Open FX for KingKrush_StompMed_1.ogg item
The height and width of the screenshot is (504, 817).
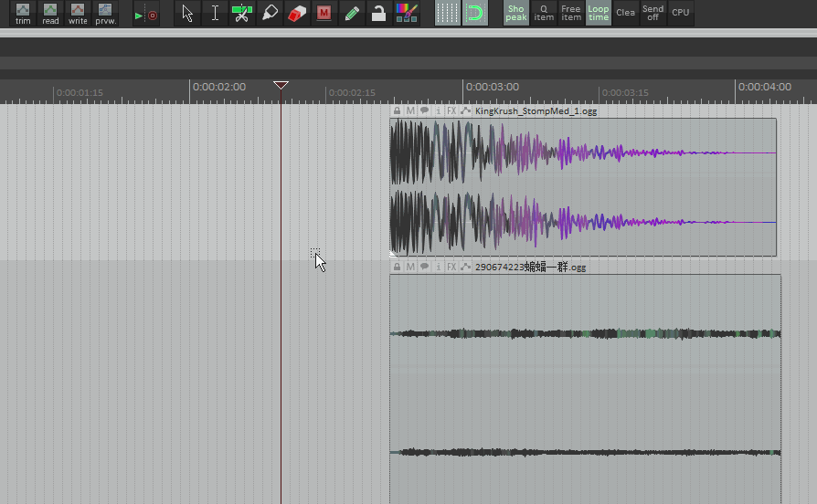451,110
